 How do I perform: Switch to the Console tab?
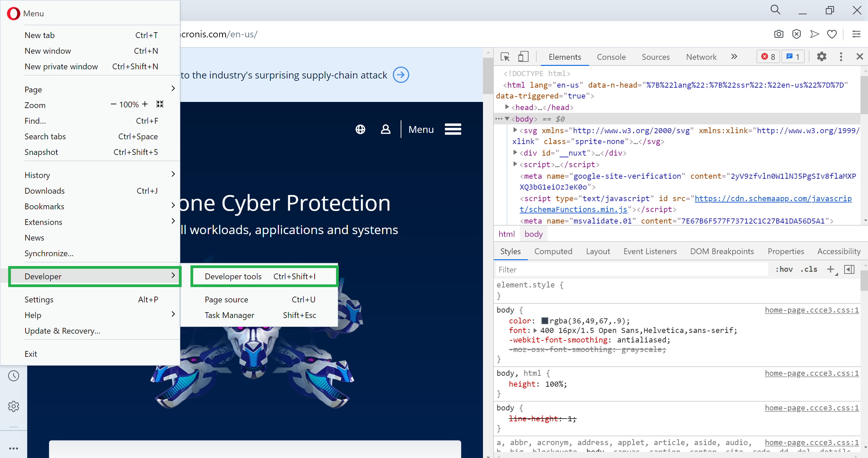611,57
